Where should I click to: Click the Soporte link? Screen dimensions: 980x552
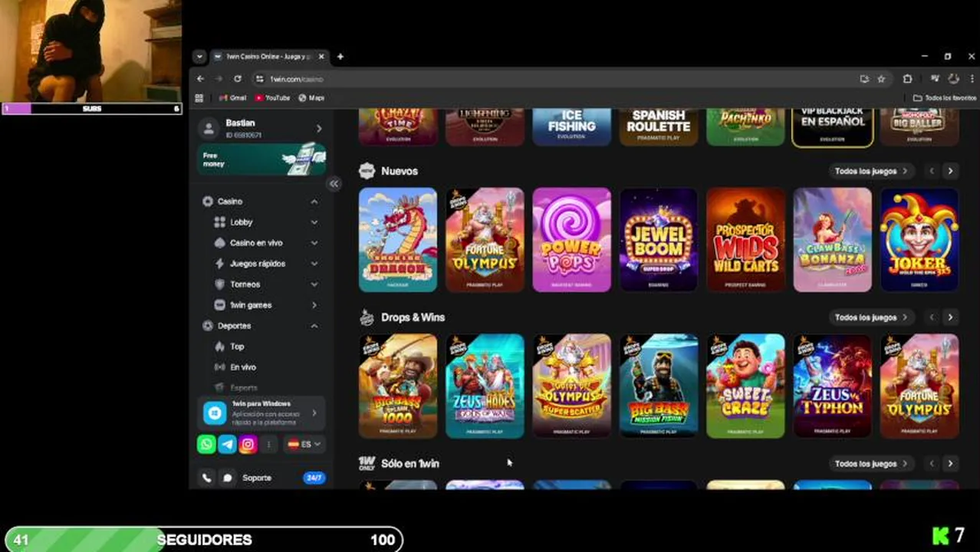pos(257,478)
